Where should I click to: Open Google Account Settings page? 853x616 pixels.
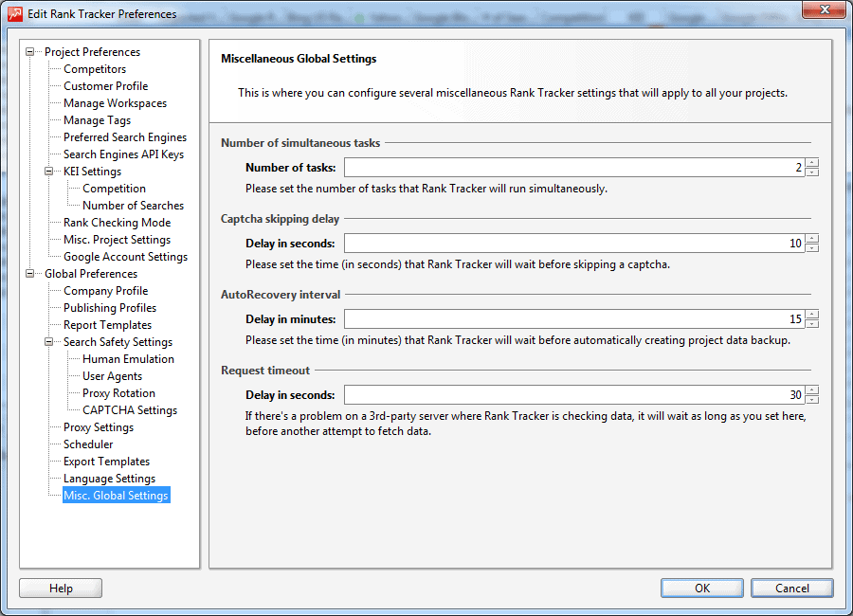coord(125,257)
